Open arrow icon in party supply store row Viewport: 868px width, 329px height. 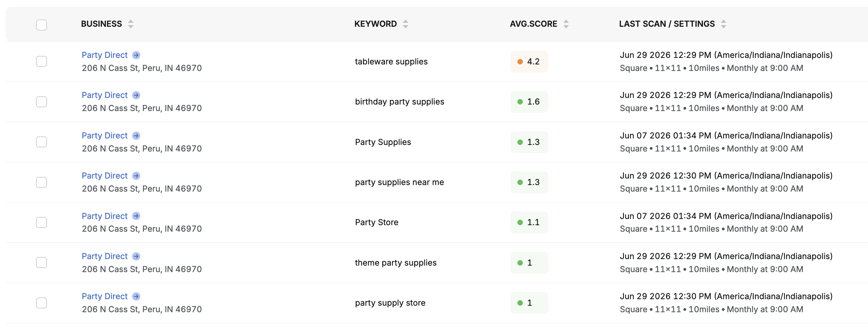136,296
